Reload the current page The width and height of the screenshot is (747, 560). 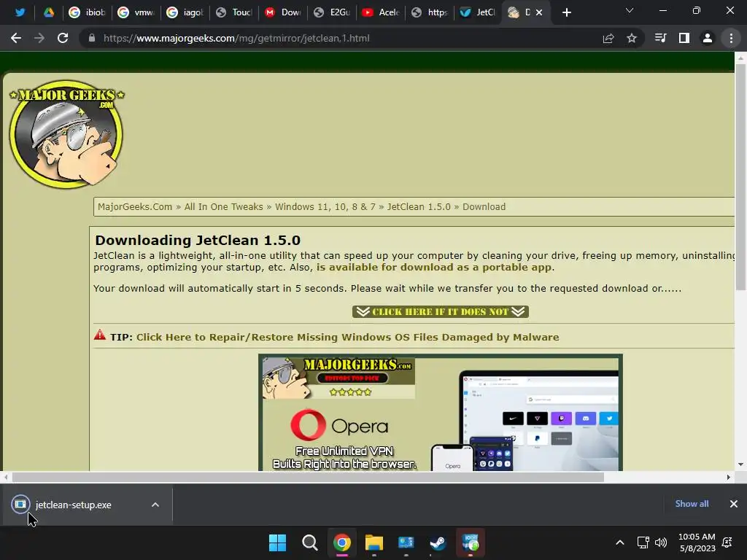[x=63, y=38]
